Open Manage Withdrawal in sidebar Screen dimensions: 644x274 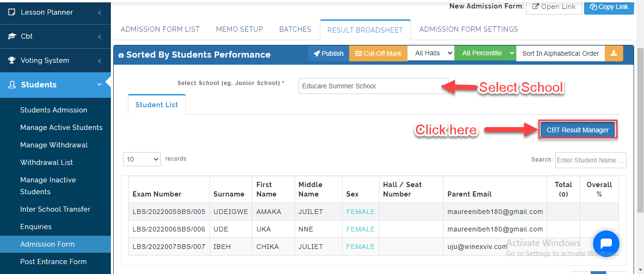click(x=54, y=145)
